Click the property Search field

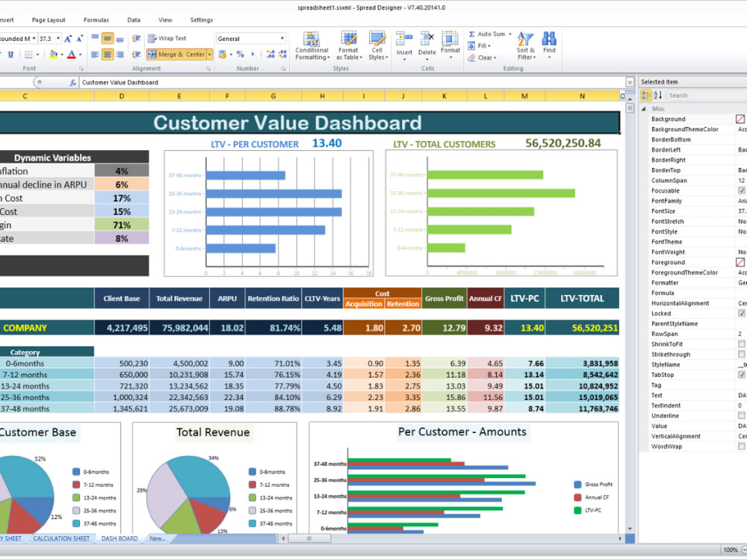(x=706, y=96)
